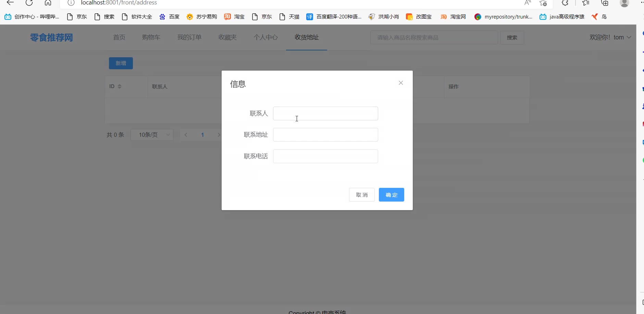Click the browser back arrow
The image size is (644, 314).
pyautogui.click(x=10, y=3)
